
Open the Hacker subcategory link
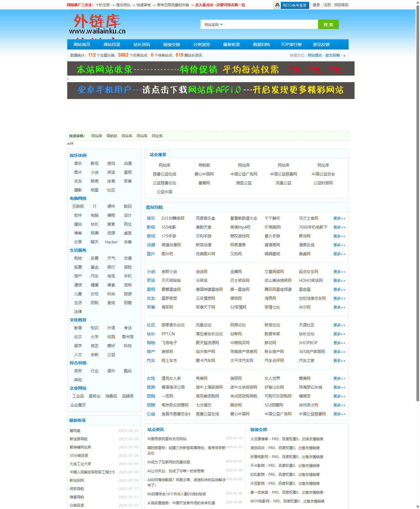click(x=111, y=242)
